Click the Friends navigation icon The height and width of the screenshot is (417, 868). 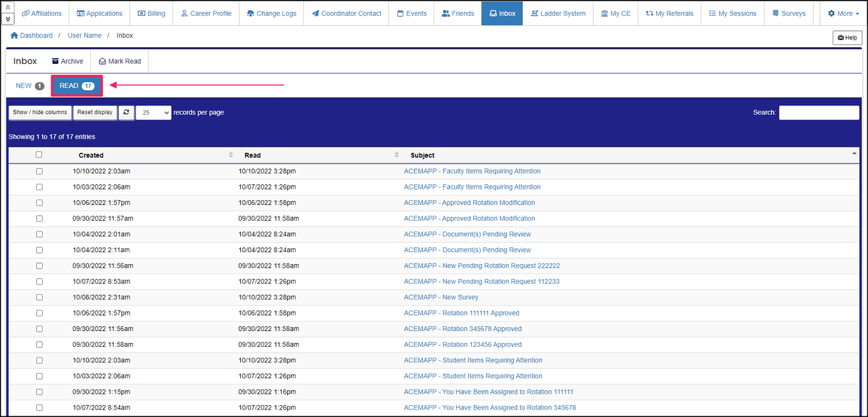point(445,13)
